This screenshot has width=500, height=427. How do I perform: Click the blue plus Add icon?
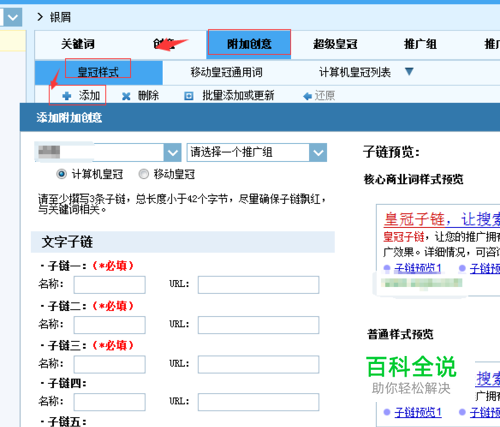67,96
